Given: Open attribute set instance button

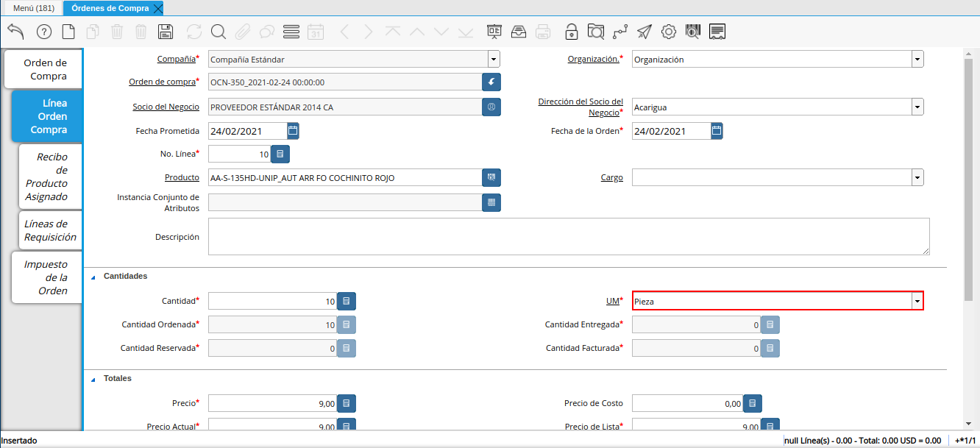Looking at the screenshot, I should click(491, 202).
